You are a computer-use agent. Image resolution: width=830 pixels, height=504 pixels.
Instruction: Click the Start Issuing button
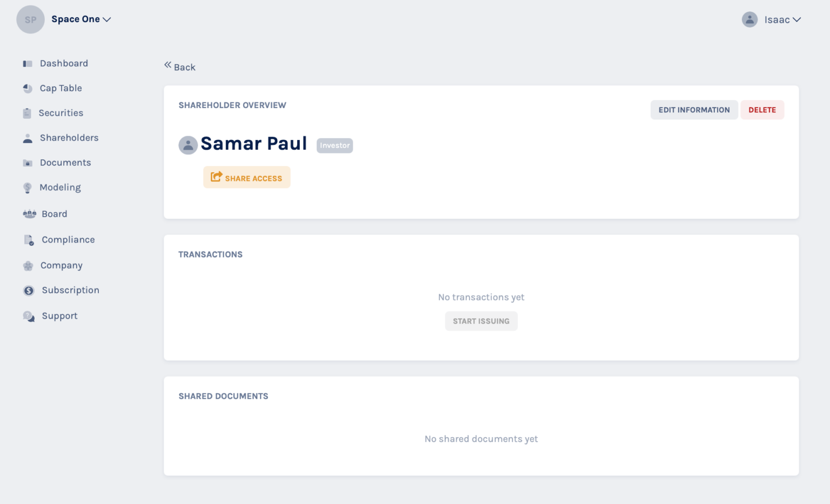coord(481,321)
